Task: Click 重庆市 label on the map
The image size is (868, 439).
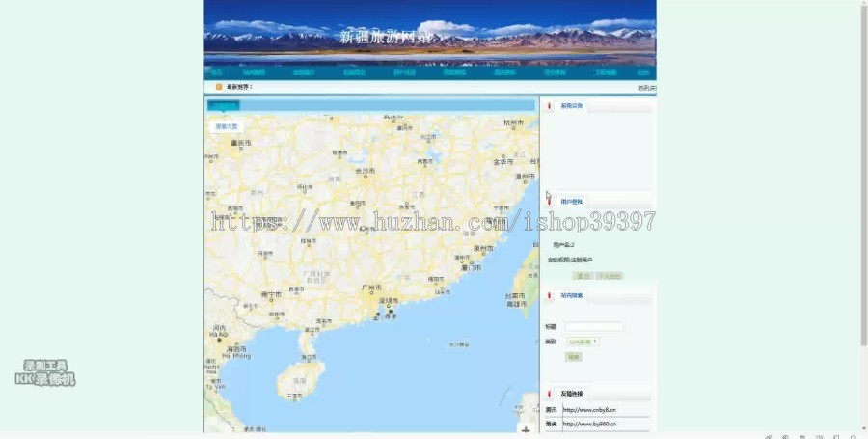Action: [241, 143]
